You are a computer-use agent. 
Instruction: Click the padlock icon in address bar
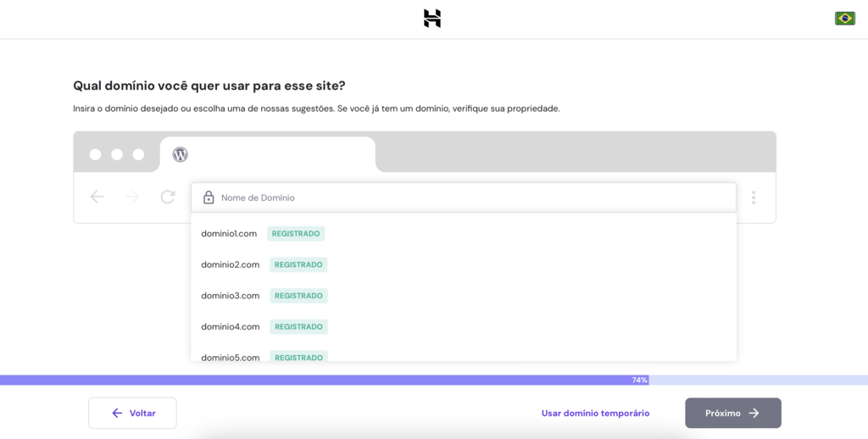[209, 197]
